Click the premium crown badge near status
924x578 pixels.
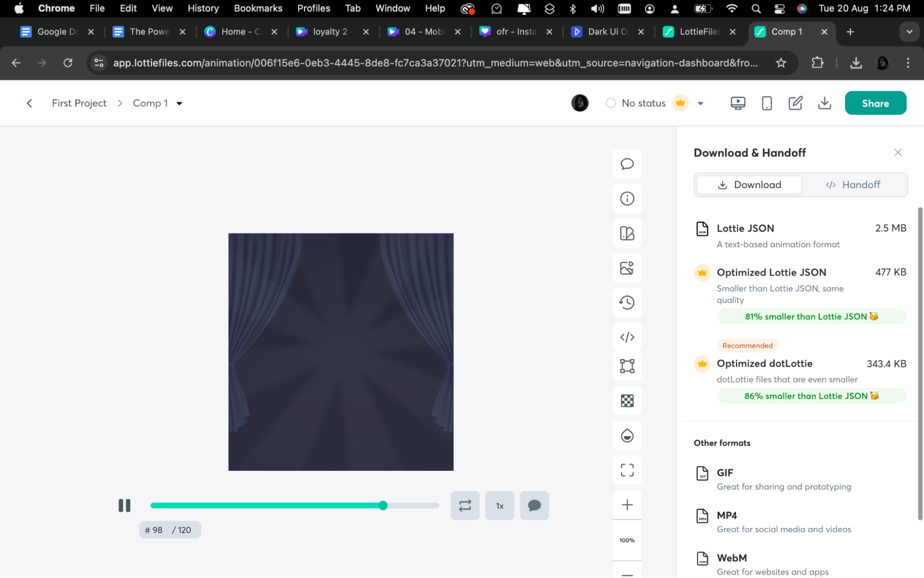point(680,103)
